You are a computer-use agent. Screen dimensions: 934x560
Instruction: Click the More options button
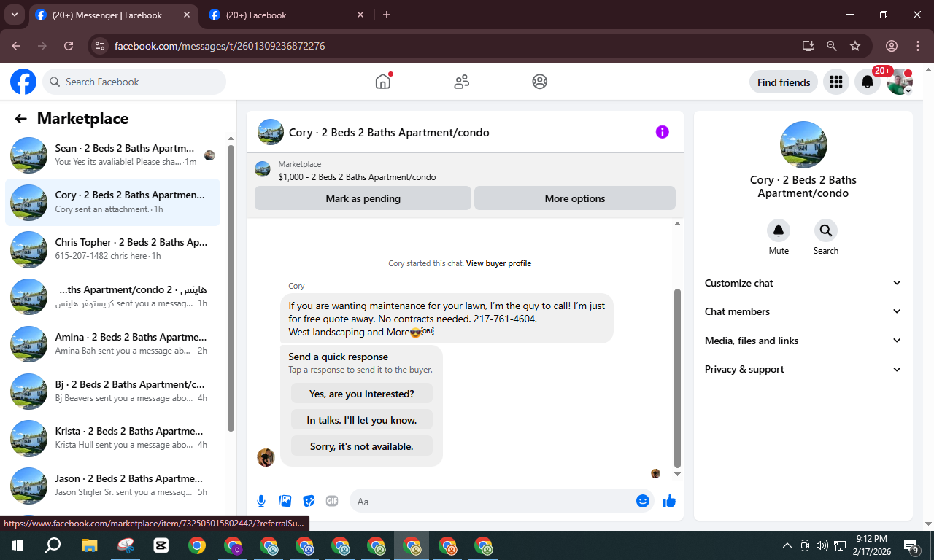pyautogui.click(x=575, y=198)
